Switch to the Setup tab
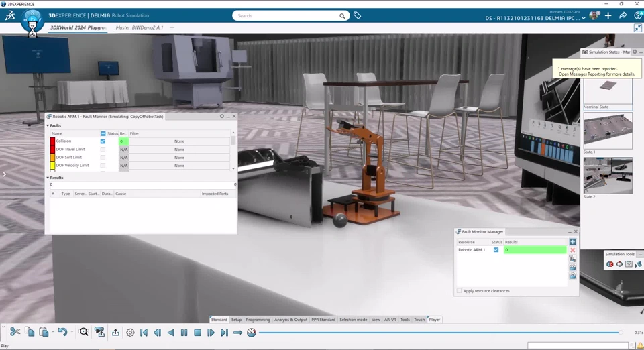This screenshot has width=644, height=350. pyautogui.click(x=237, y=320)
